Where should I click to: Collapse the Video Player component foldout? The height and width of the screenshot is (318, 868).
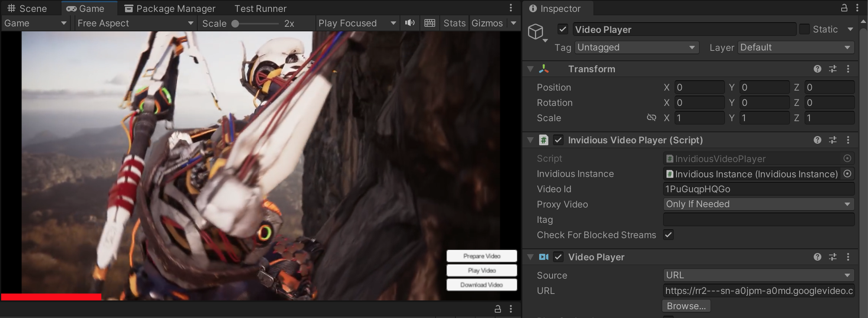[530, 257]
